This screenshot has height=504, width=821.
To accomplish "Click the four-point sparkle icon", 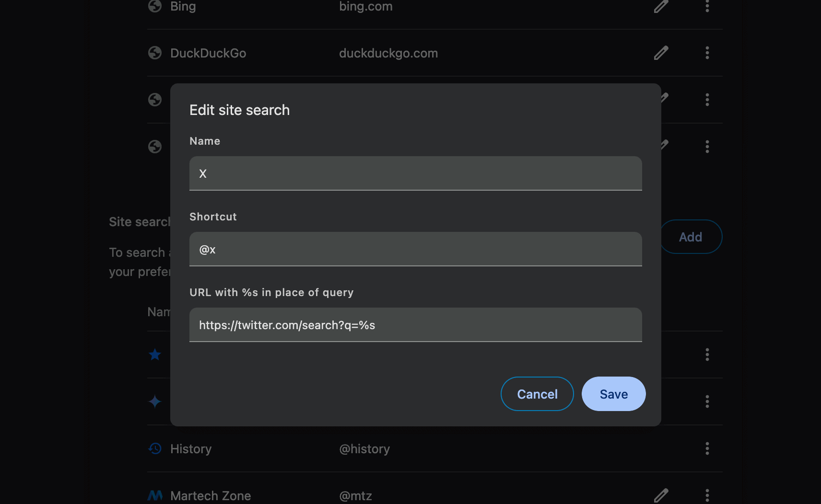I will (x=155, y=401).
